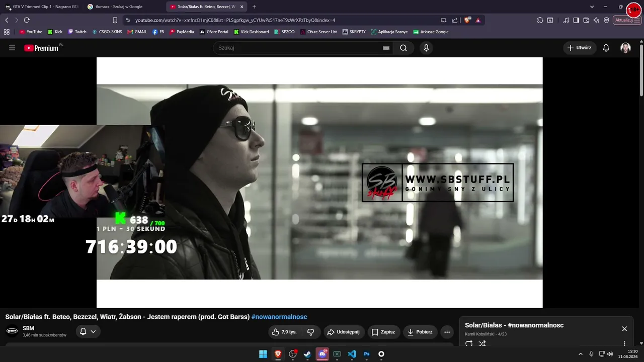The width and height of the screenshot is (644, 362).
Task: Open Photoshop from the taskbar
Action: click(x=367, y=354)
